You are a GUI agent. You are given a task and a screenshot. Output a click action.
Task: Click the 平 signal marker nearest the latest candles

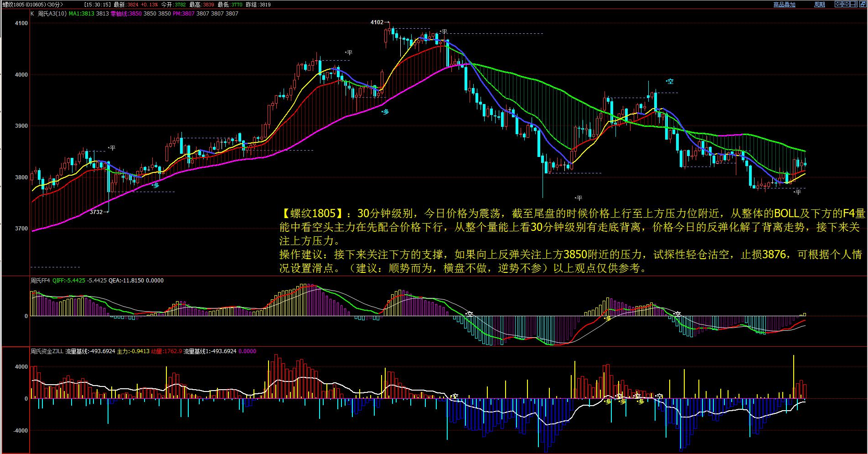(x=797, y=193)
